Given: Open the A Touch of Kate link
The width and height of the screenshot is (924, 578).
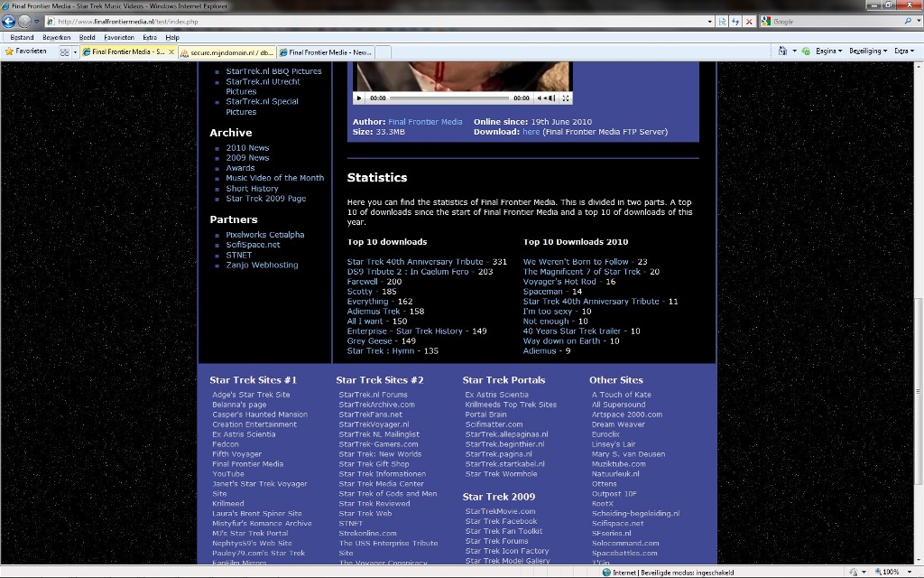Looking at the screenshot, I should [621, 395].
